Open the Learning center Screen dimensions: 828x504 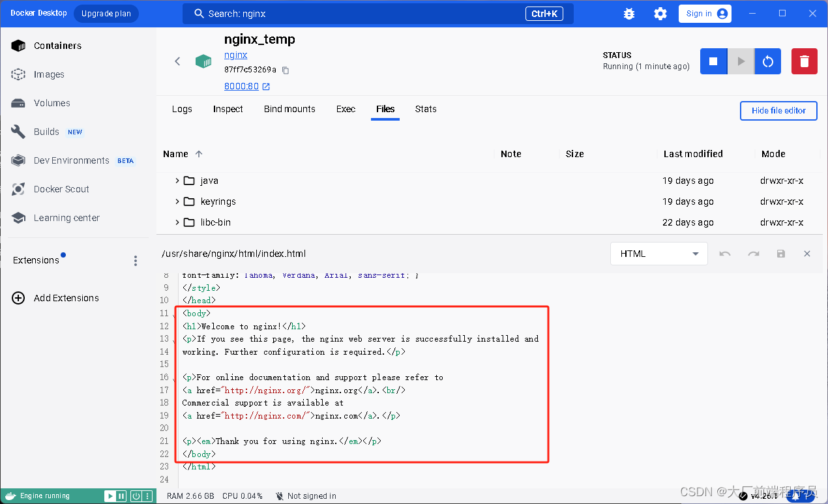pyautogui.click(x=66, y=218)
